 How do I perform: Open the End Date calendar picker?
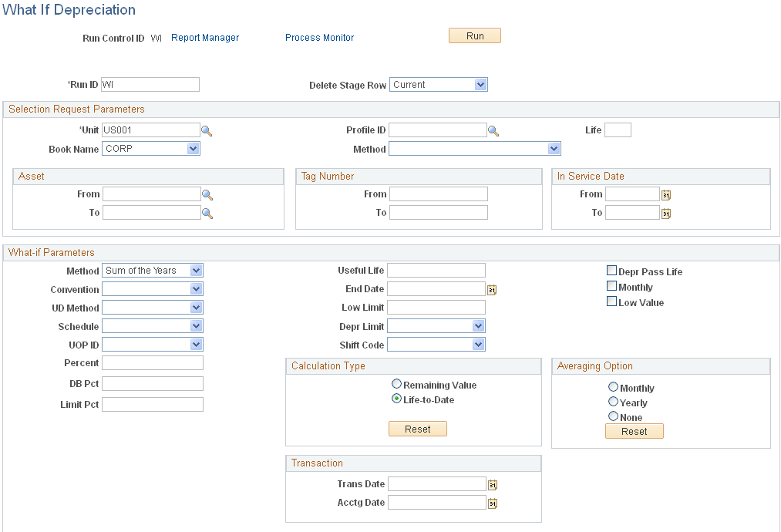[492, 288]
